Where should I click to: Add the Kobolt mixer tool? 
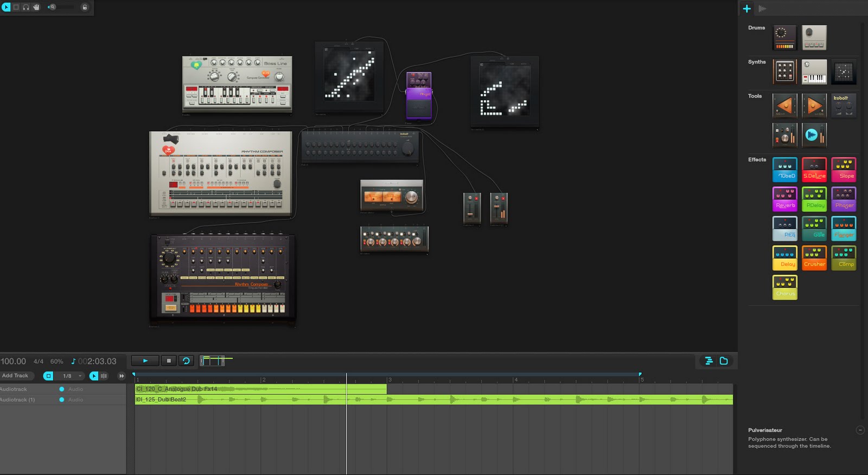(844, 106)
